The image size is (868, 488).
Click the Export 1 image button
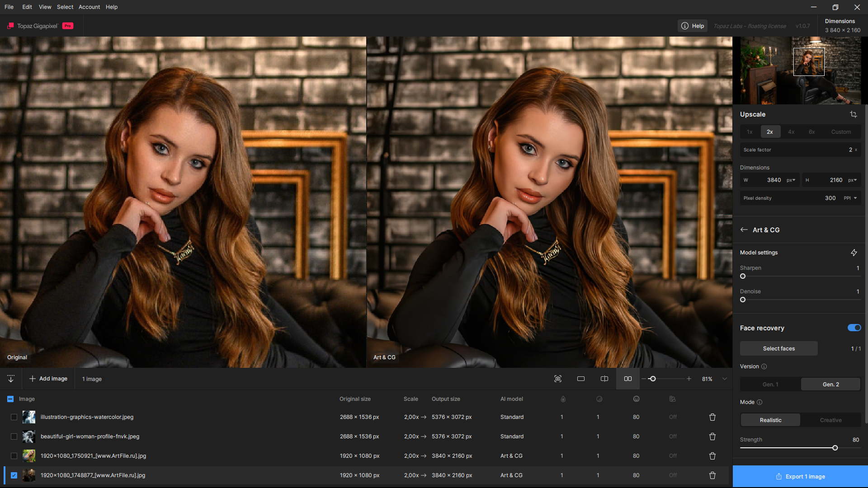[800, 476]
